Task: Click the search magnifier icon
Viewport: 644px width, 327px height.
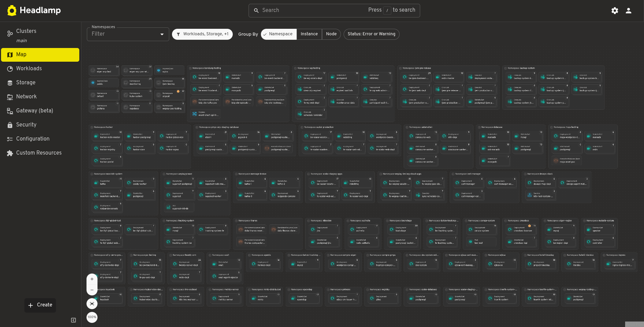Action: [x=256, y=11]
